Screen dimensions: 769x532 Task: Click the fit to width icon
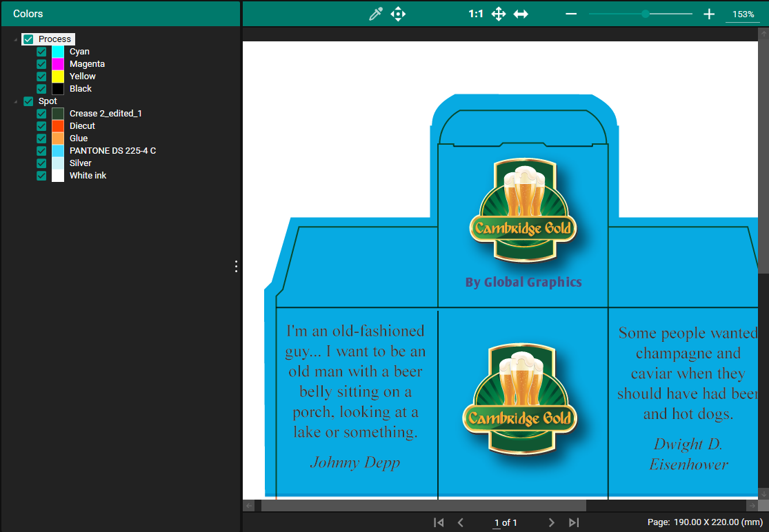tap(521, 14)
